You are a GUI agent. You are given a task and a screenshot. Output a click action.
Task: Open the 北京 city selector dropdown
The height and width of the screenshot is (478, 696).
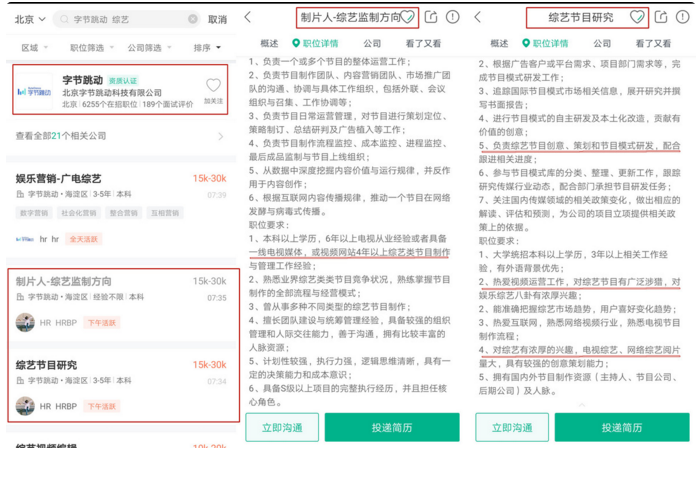(x=30, y=20)
